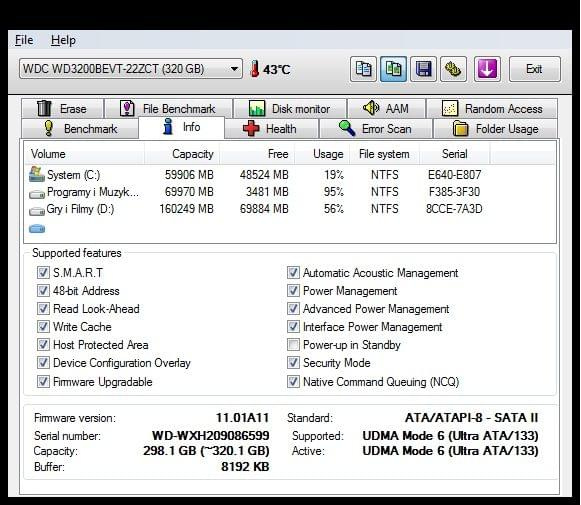Expand the WDC WD3200BEVT drive dropdown
This screenshot has width=581, height=505.
(131, 69)
